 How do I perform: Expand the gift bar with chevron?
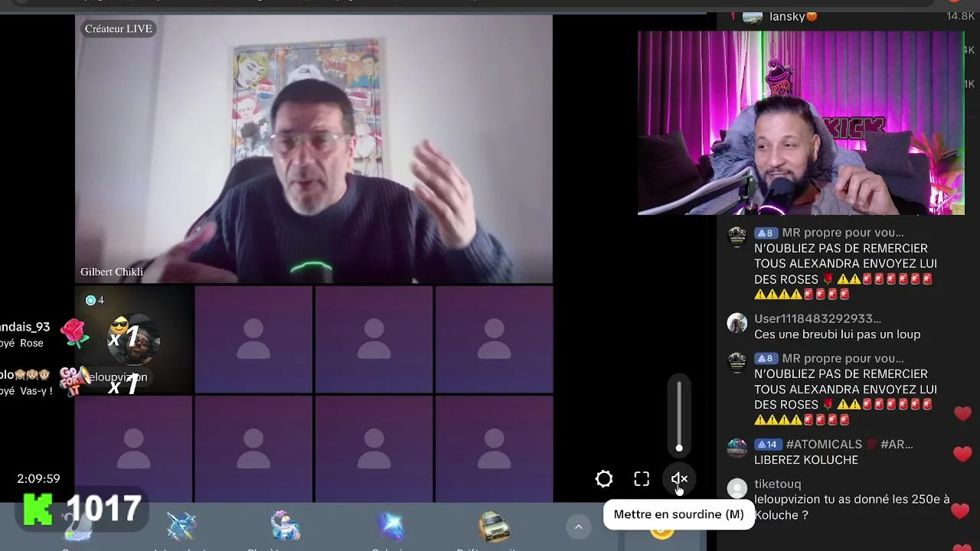click(x=579, y=527)
